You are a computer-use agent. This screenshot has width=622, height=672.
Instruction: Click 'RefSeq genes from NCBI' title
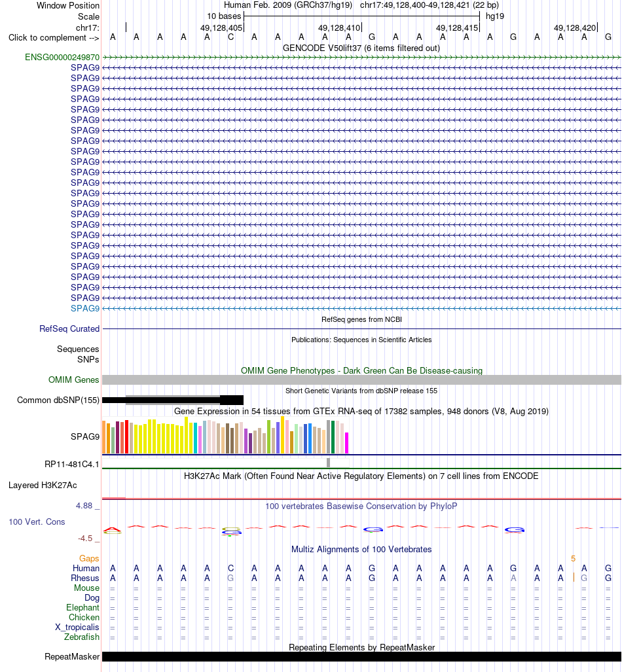pyautogui.click(x=361, y=319)
